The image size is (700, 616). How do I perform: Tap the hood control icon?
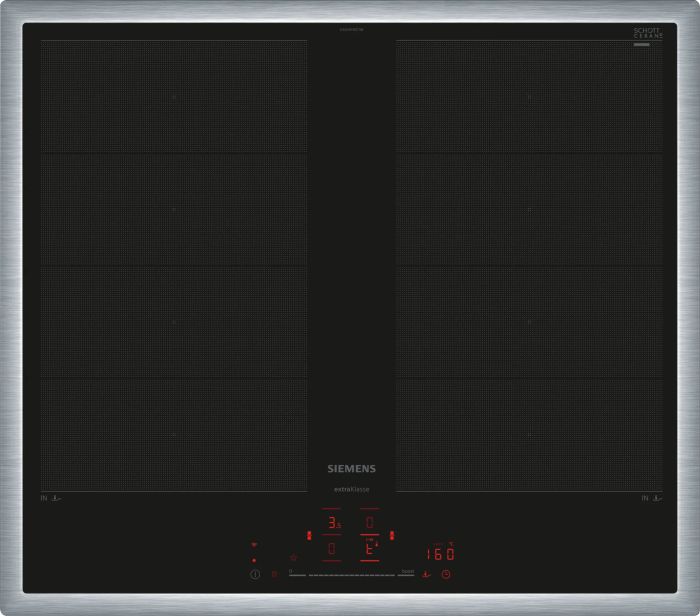coord(293,558)
